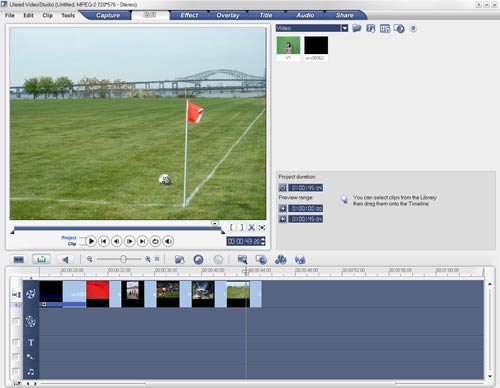Open the File menu
This screenshot has width=500, height=388.
pyautogui.click(x=10, y=15)
